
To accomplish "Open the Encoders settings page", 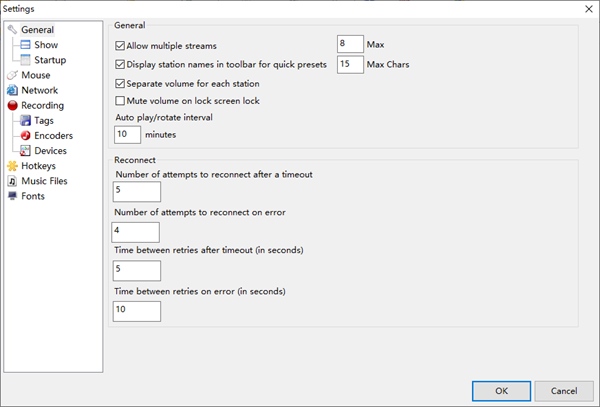I will pos(53,136).
